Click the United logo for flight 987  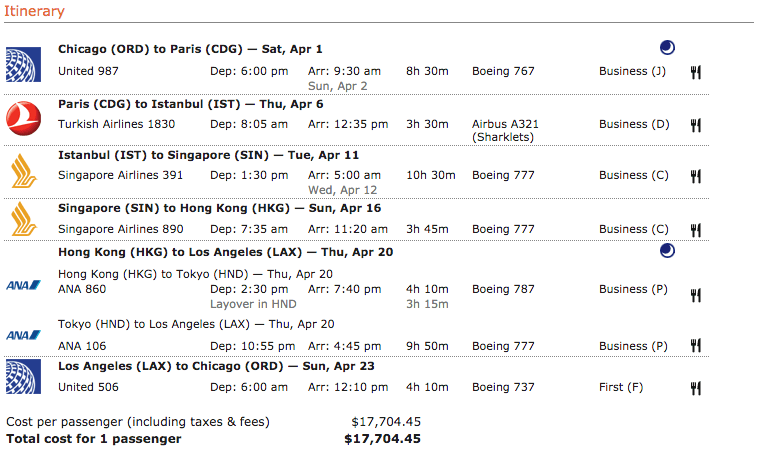coord(23,64)
